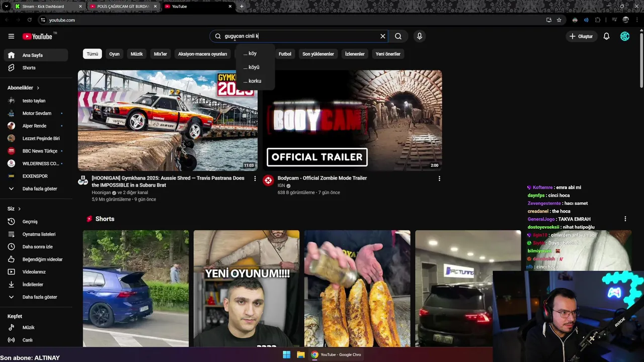
Task: Open İndirilenler downloads page
Action: (x=35, y=285)
